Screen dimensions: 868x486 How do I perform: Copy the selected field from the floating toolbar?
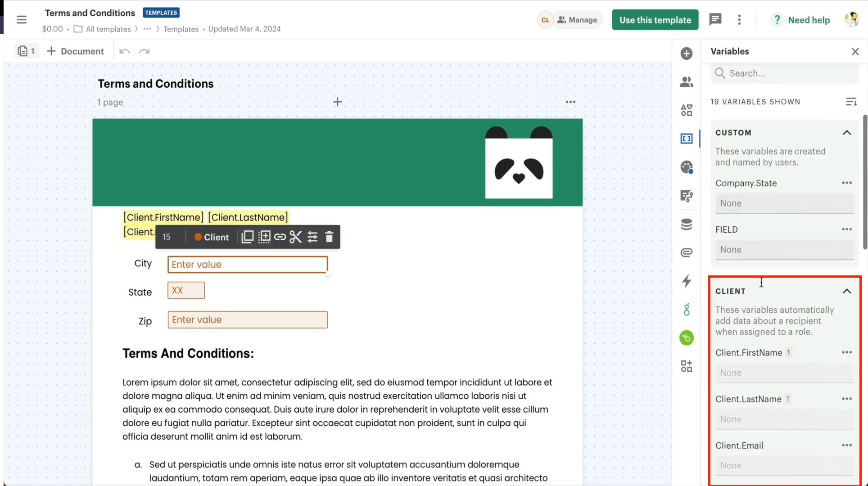pos(247,237)
